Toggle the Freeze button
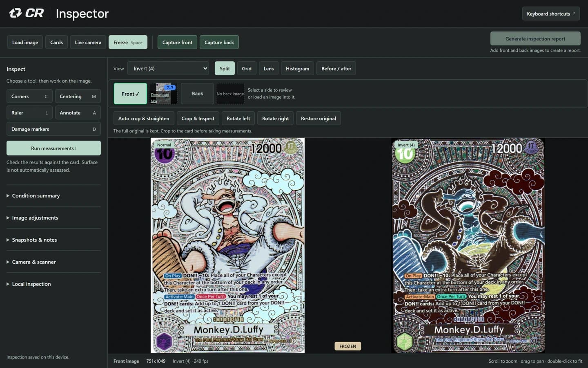588x368 pixels. click(128, 42)
